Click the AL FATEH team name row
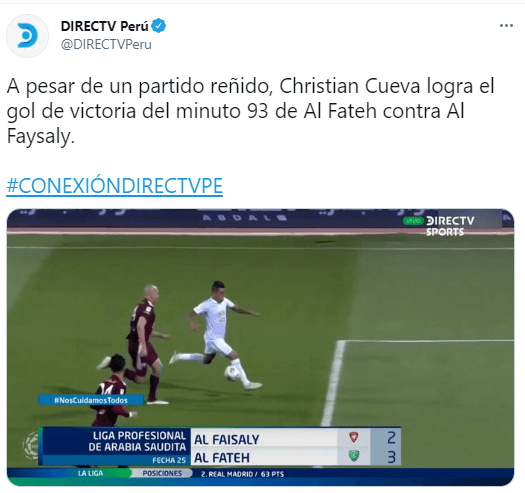 pyautogui.click(x=281, y=456)
